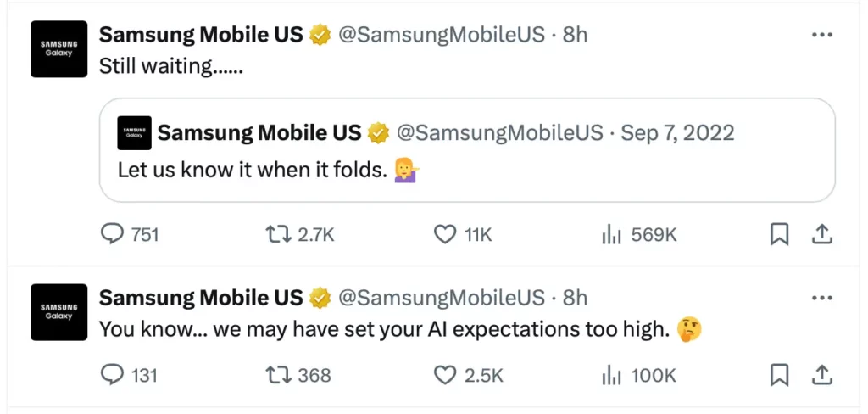The height and width of the screenshot is (414, 868).
Task: Open more options menu on second tweet
Action: pos(822,298)
